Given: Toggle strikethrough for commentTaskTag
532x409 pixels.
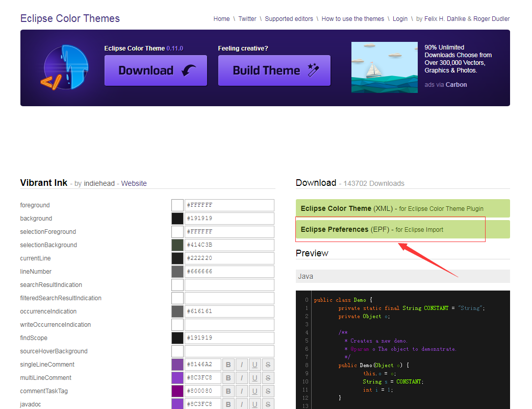Looking at the screenshot, I should [x=268, y=391].
